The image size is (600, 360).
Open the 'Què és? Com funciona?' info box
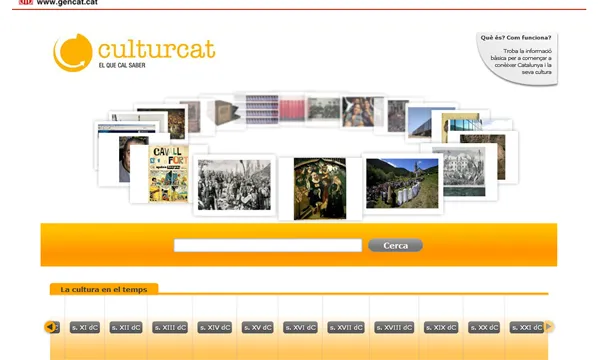coord(517,58)
